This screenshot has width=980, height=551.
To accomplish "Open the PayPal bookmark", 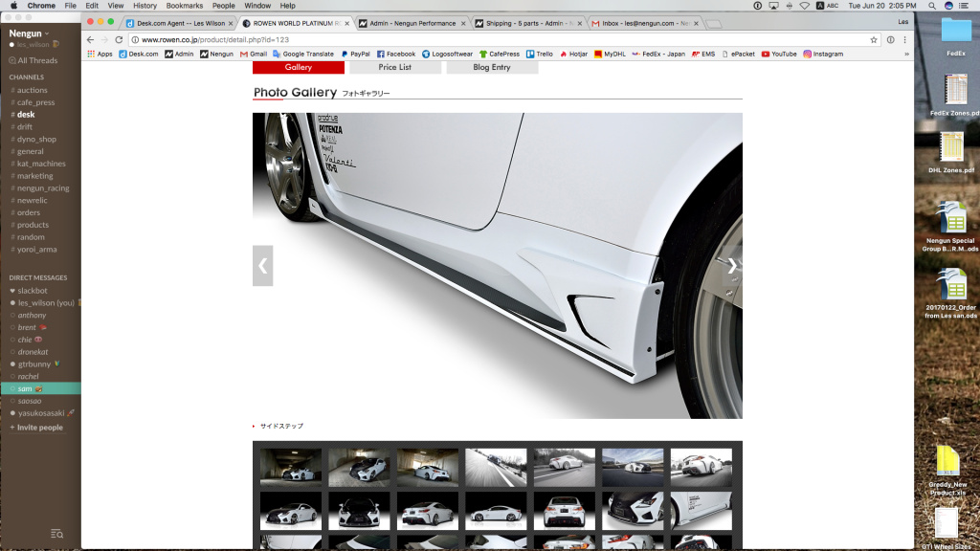I will point(356,55).
